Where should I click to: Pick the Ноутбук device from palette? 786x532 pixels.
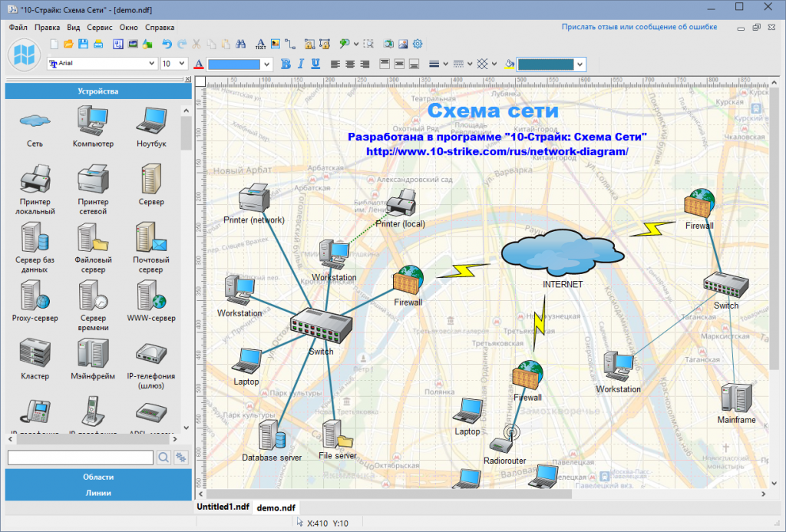151,127
